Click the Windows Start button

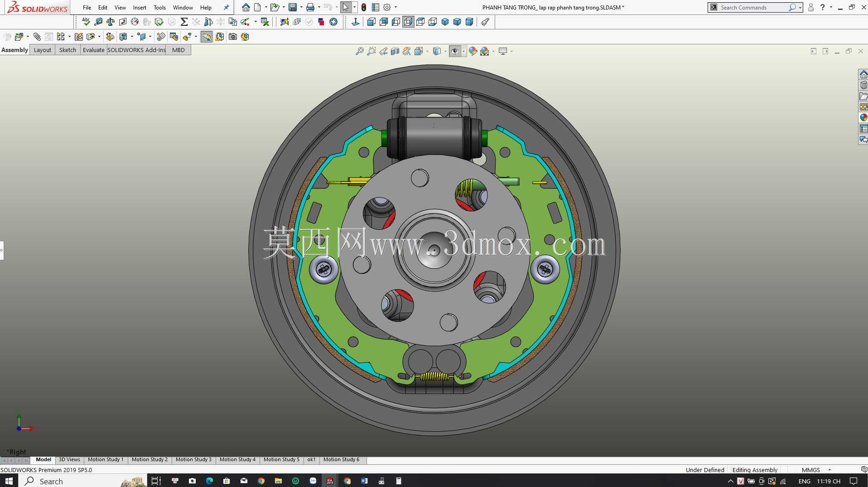(9, 481)
